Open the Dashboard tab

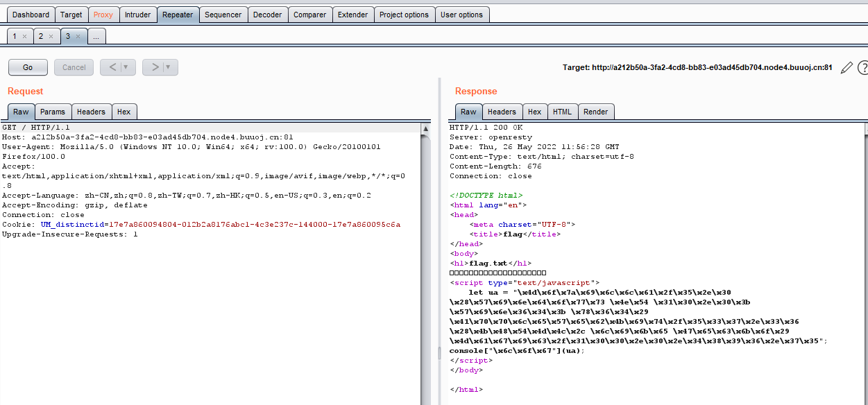pos(31,15)
